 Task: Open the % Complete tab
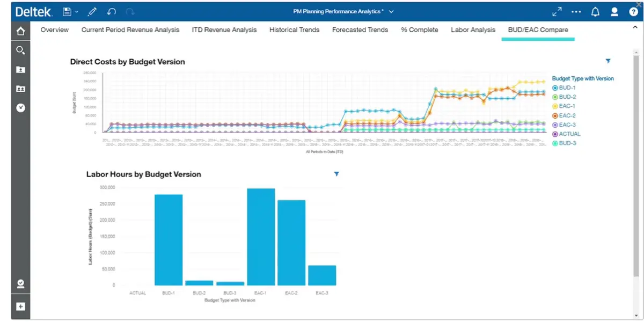pos(420,30)
